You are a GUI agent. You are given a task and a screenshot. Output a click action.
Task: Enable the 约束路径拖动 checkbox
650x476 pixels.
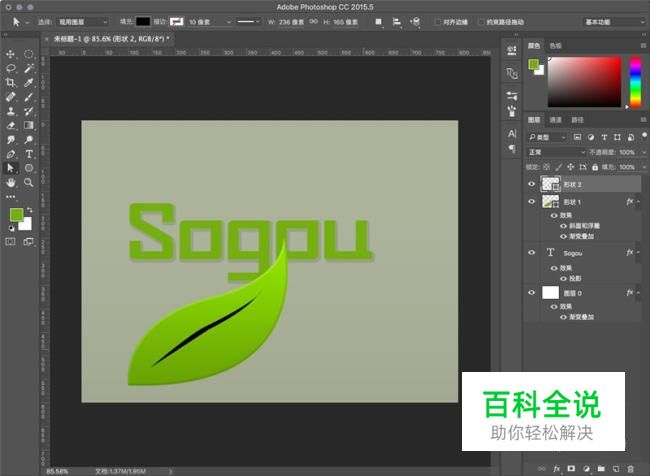click(481, 22)
